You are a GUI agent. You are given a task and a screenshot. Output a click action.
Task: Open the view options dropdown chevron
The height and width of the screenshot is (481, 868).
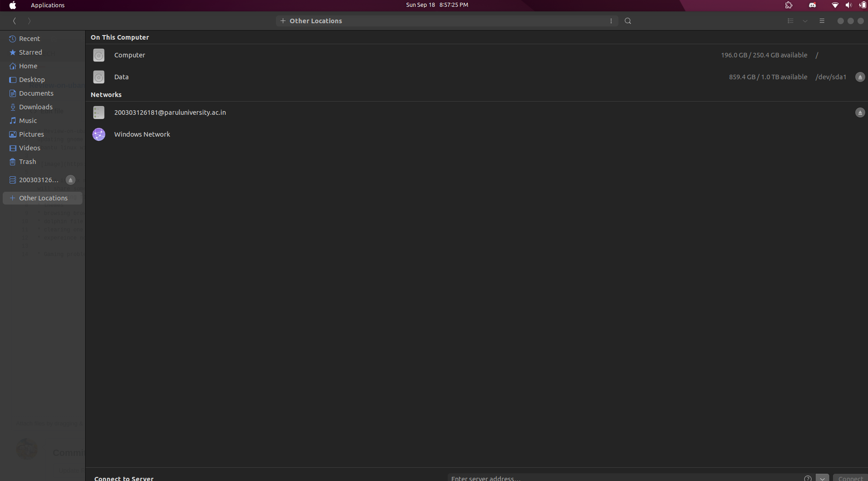point(805,21)
